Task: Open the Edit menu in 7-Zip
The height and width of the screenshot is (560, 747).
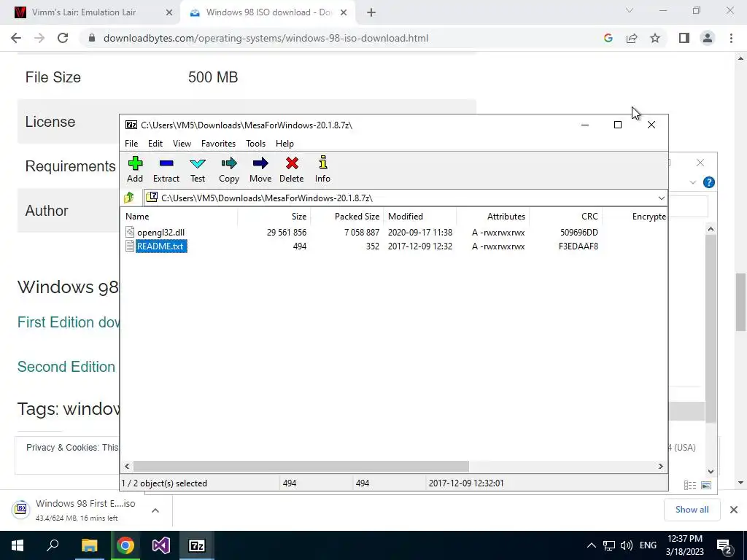Action: [x=155, y=144]
